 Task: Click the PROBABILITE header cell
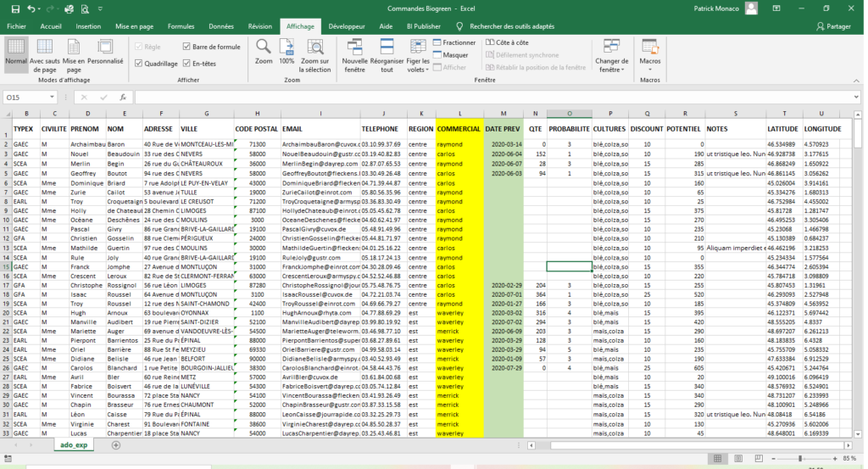(x=569, y=129)
